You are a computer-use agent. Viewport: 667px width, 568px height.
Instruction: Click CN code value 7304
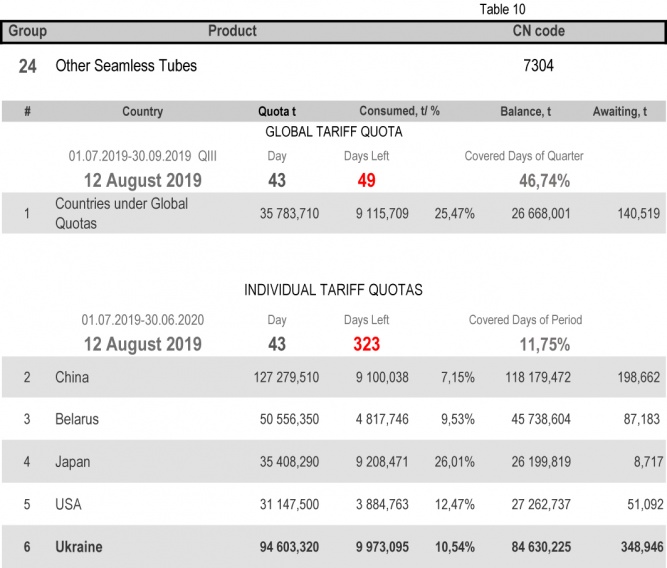(538, 66)
